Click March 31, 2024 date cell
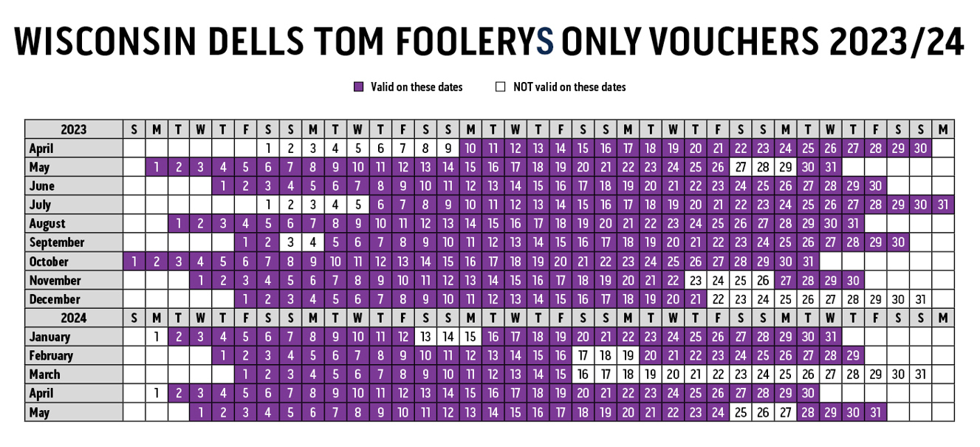980x447 pixels. (x=920, y=375)
